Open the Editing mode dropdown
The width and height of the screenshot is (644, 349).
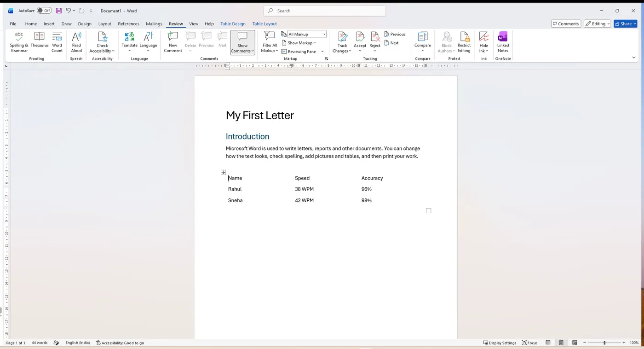point(597,24)
